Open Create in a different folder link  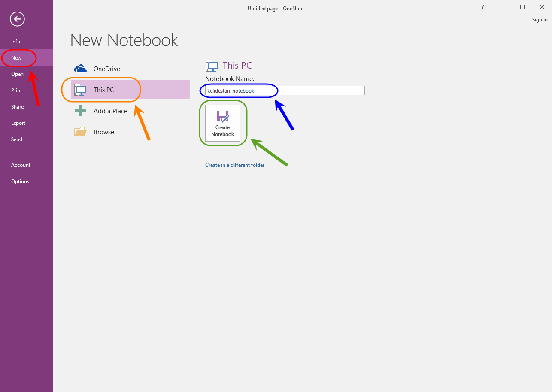pyautogui.click(x=235, y=165)
